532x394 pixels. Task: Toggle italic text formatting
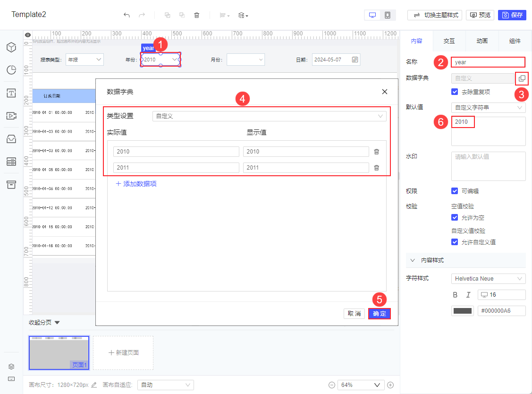(x=468, y=295)
